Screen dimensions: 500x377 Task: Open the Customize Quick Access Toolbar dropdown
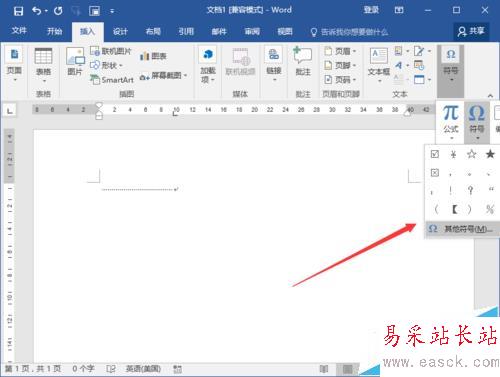pos(112,12)
